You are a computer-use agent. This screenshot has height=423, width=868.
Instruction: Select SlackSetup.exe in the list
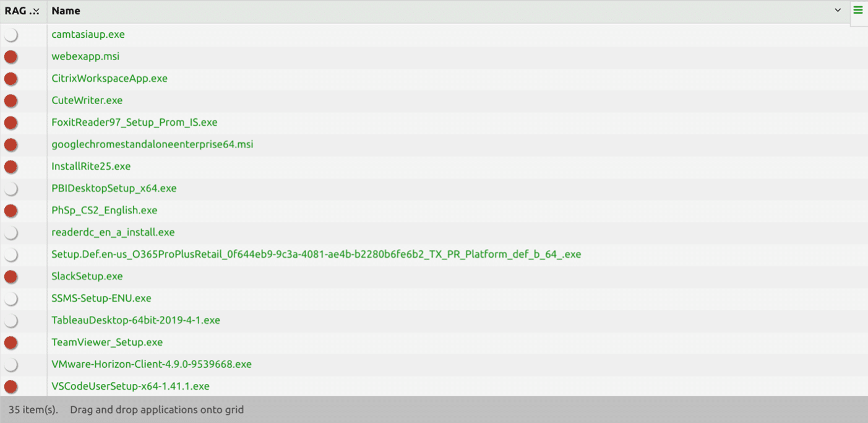87,276
